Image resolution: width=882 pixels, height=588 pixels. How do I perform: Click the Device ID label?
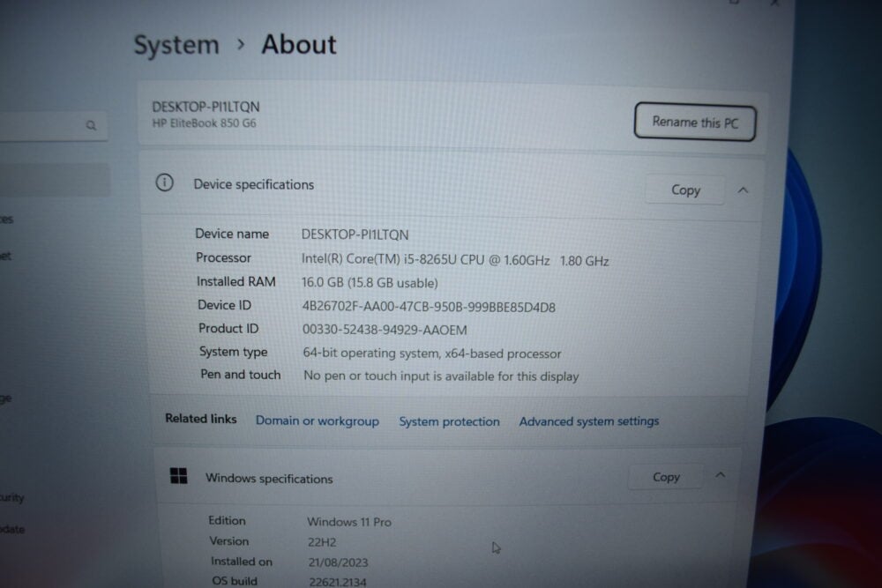point(224,305)
